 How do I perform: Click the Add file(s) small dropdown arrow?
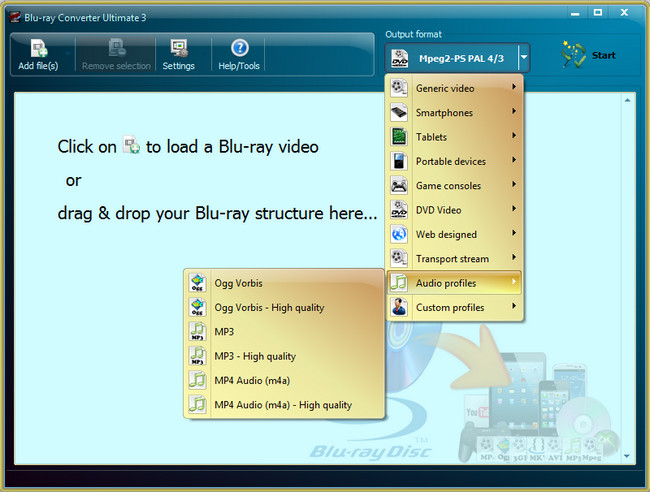pyautogui.click(x=68, y=53)
